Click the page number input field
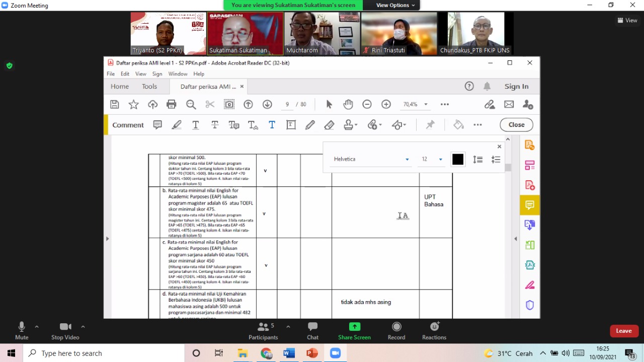644x362 pixels. (x=287, y=104)
